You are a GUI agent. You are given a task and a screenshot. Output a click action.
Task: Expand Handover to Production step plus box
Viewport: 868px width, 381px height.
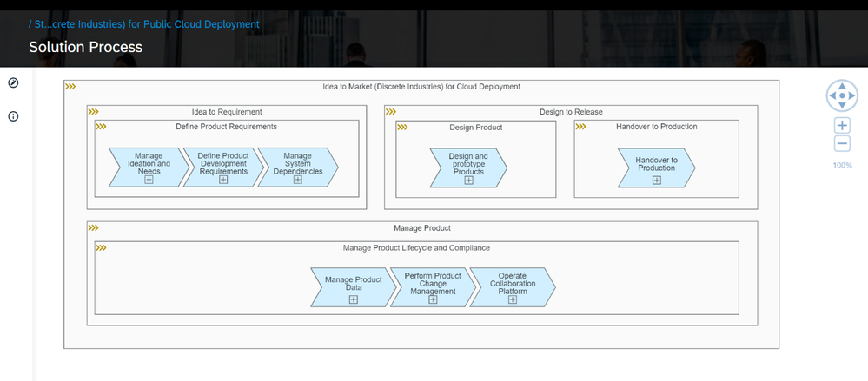(x=657, y=180)
